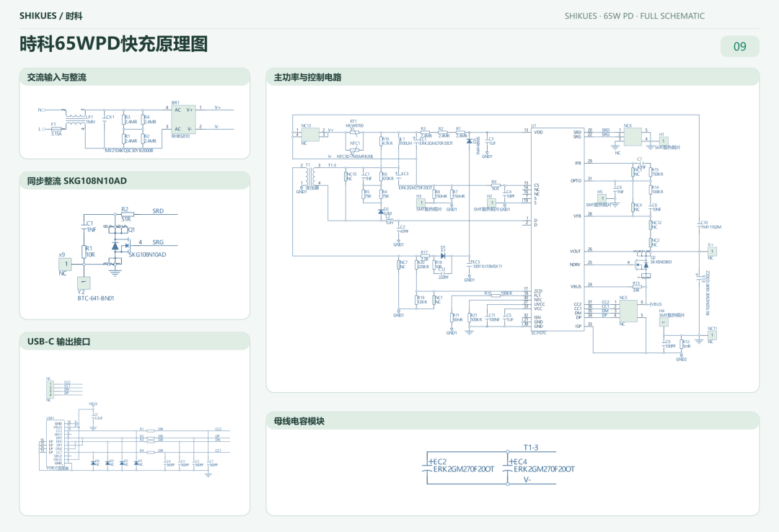The image size is (779, 532).
Task: Click the NC13 block in main power circuit
Action: (x=310, y=134)
